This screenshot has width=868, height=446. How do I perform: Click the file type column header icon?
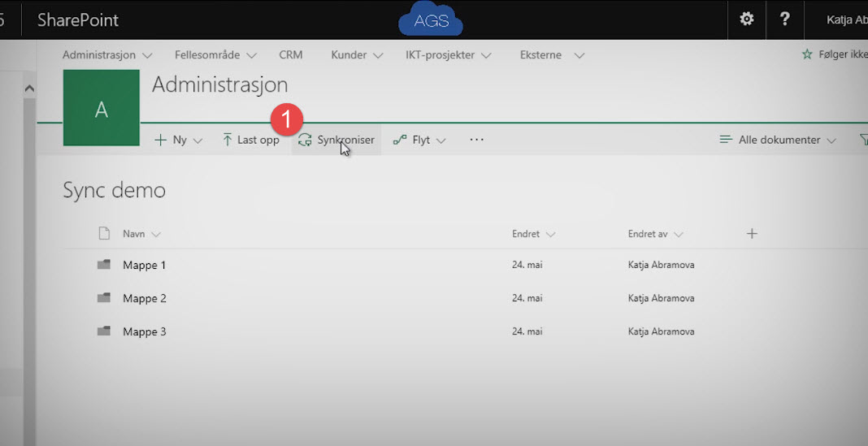click(x=103, y=234)
